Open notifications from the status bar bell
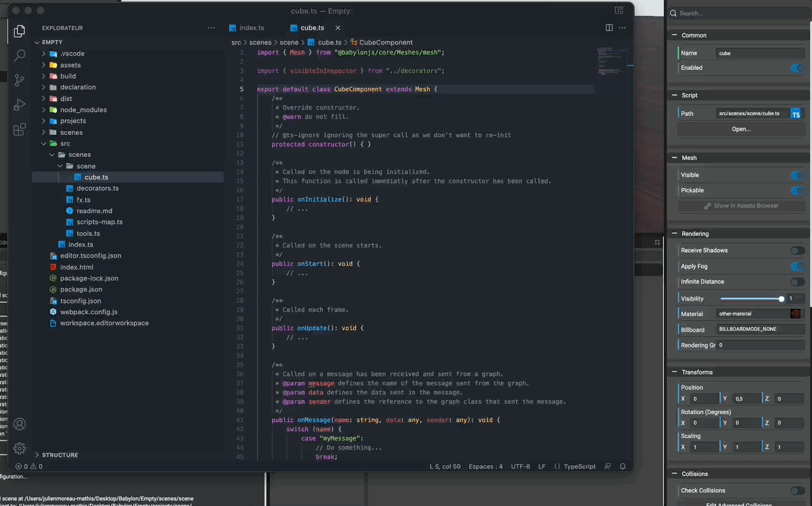Image resolution: width=812 pixels, height=506 pixels. point(623,466)
